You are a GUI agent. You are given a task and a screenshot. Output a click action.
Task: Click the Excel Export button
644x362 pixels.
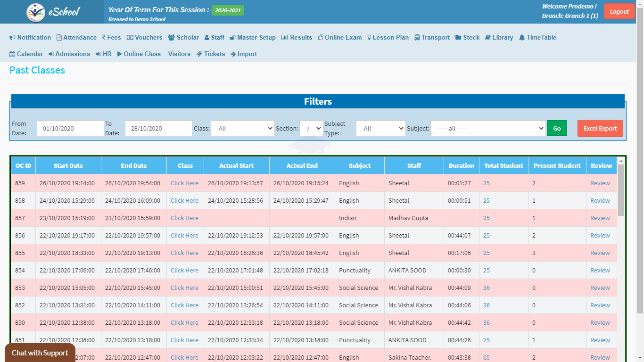[600, 128]
